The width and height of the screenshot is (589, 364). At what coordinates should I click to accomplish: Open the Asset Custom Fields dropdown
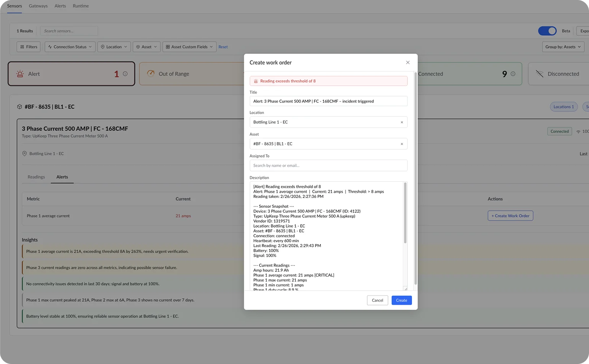point(189,47)
